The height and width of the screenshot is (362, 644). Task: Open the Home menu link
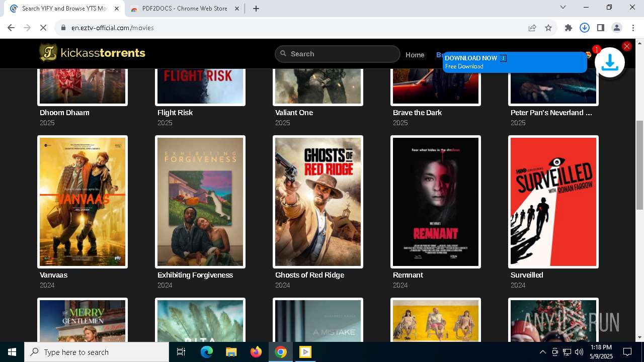pyautogui.click(x=415, y=55)
